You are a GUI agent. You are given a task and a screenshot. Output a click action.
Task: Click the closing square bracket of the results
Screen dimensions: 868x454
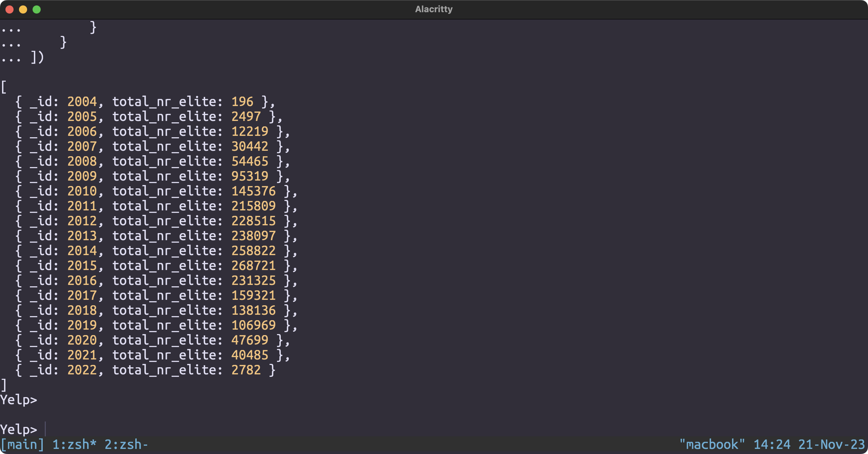click(4, 385)
